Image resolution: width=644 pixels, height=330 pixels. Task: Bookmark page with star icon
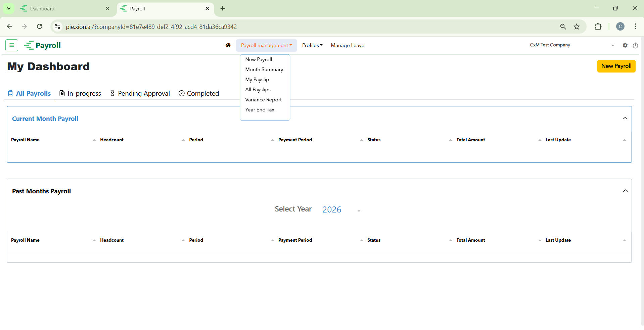577,27
